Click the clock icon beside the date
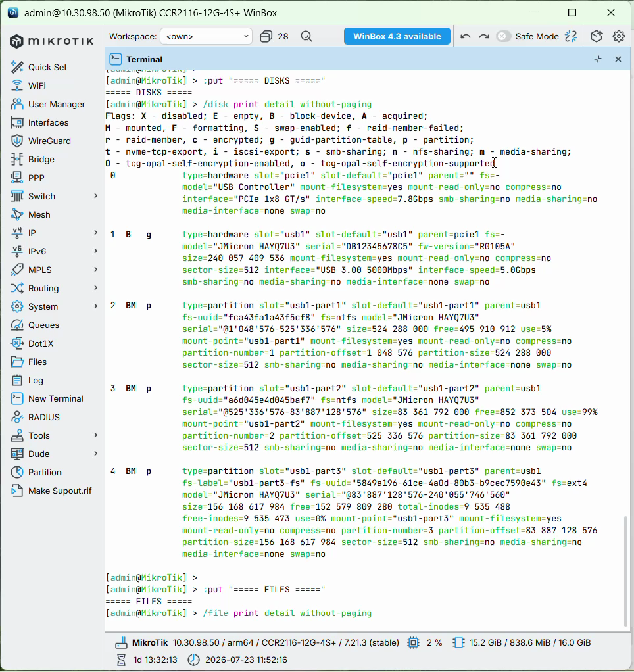 [x=194, y=660]
